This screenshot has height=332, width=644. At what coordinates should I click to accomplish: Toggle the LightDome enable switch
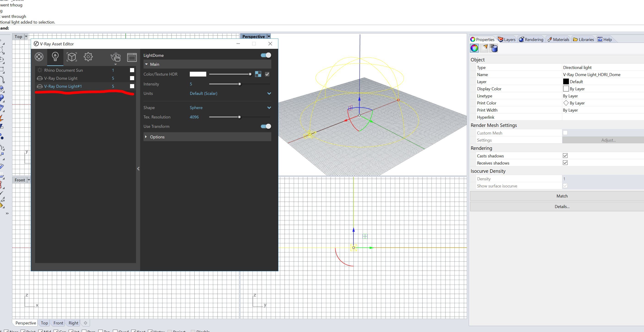tap(266, 55)
